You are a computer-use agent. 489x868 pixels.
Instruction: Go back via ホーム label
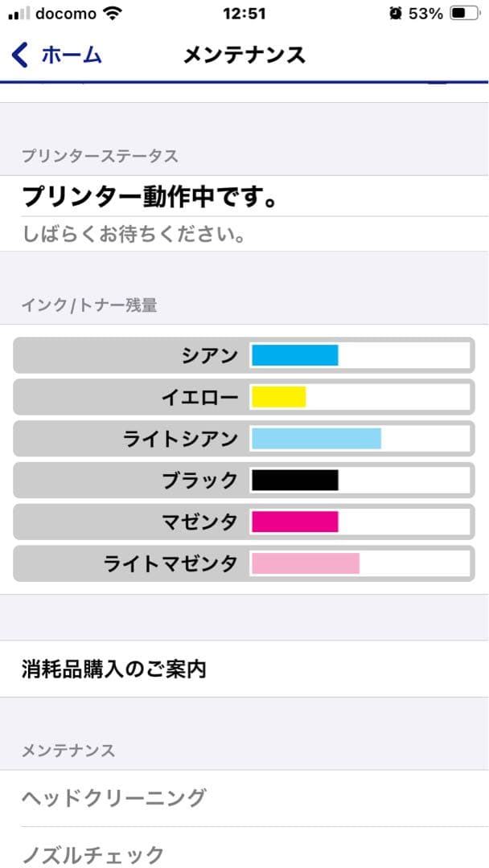[71, 55]
